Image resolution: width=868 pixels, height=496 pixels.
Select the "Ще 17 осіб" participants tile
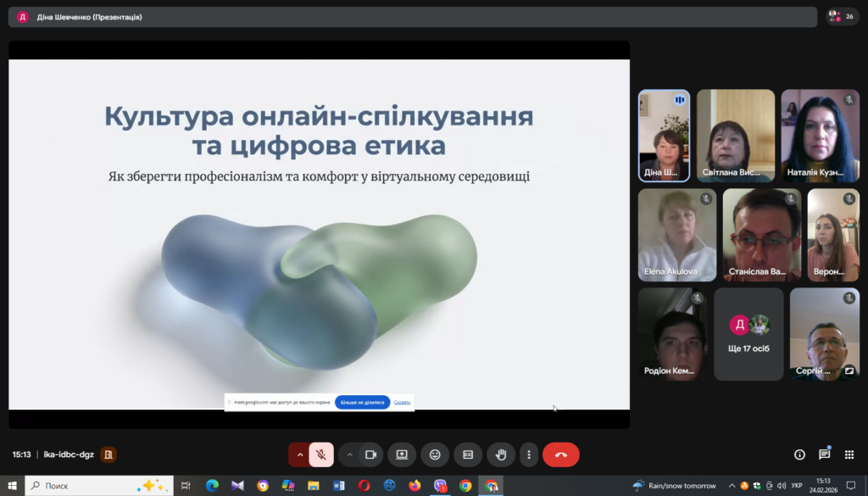[748, 334]
